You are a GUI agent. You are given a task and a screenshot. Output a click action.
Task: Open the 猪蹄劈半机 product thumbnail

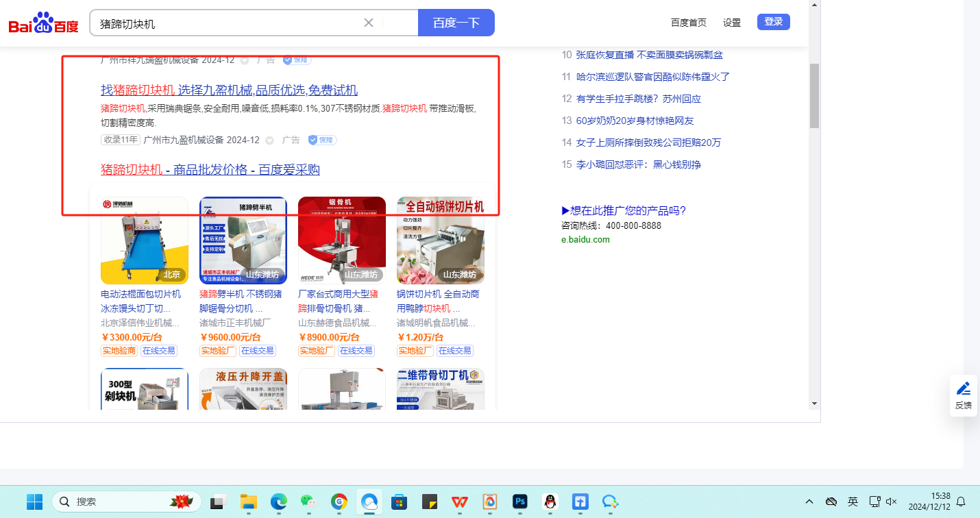pyautogui.click(x=243, y=241)
